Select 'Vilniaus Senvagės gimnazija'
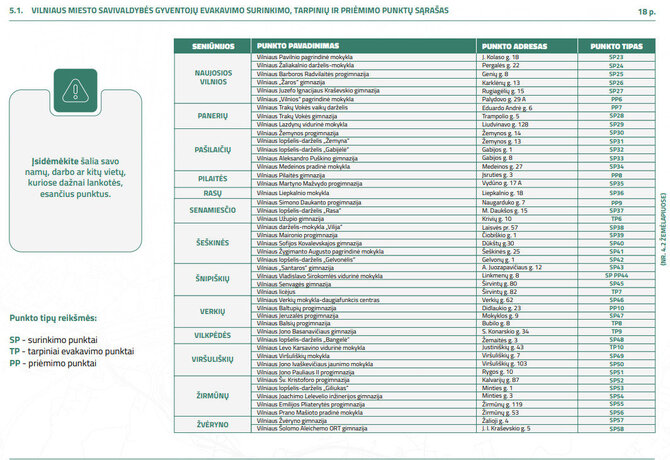The width and height of the screenshot is (670, 460). point(294,284)
